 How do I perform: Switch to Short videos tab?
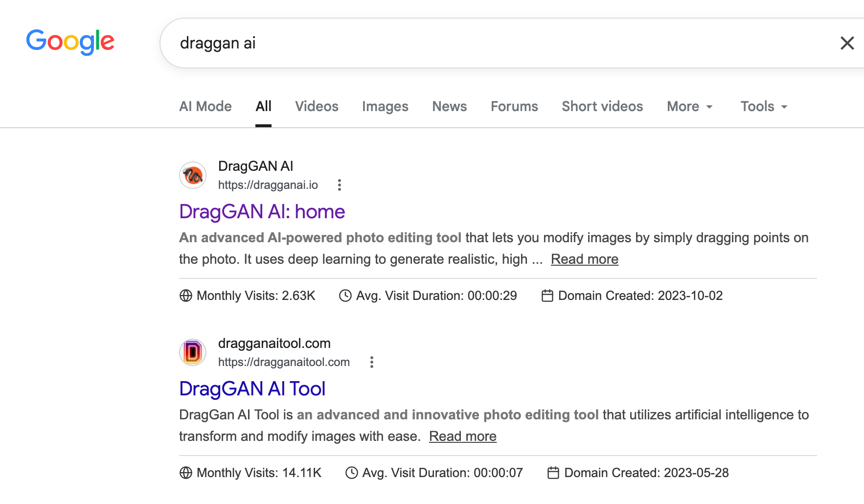click(x=602, y=107)
